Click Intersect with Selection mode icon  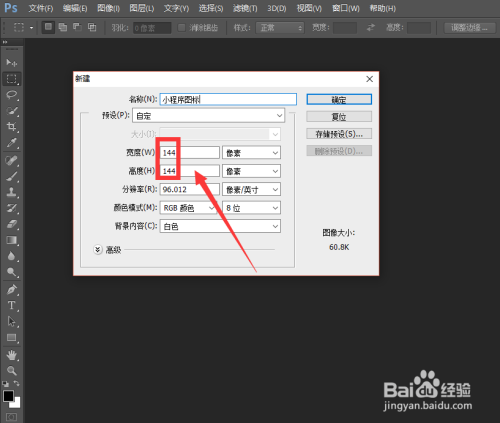tap(92, 27)
